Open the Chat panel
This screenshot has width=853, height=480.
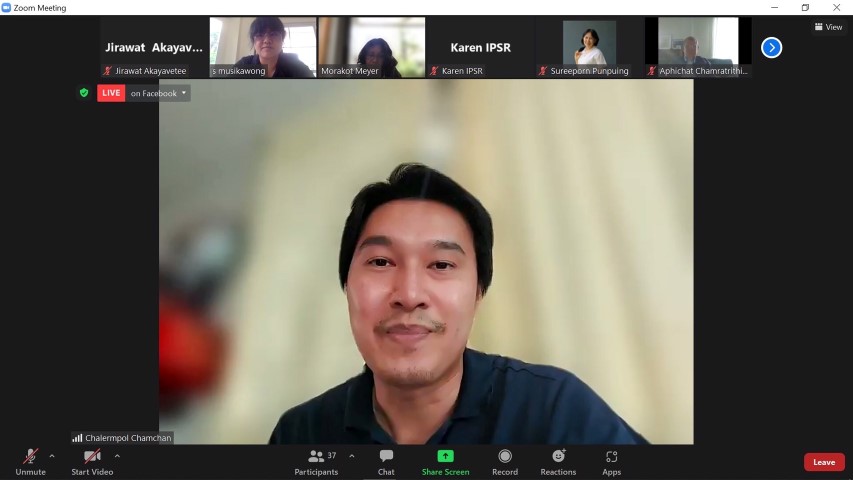(x=386, y=461)
